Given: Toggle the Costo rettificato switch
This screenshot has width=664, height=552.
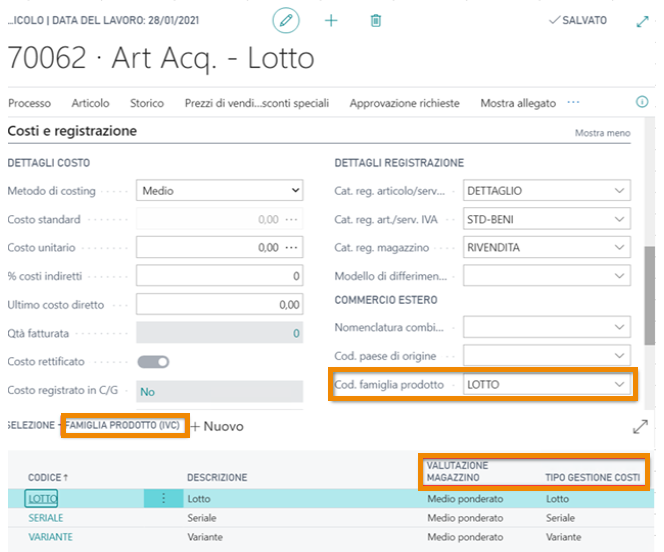Looking at the screenshot, I should pos(153,362).
